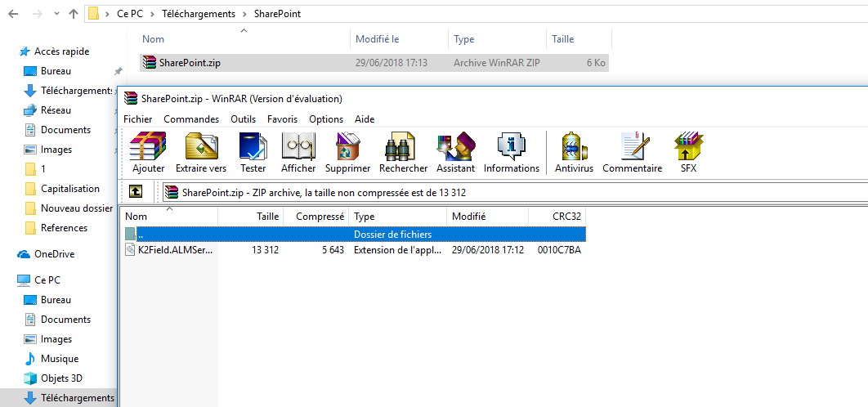Image resolution: width=868 pixels, height=407 pixels.
Task: Go up one level with WinRAR arrow button
Action: tap(136, 191)
